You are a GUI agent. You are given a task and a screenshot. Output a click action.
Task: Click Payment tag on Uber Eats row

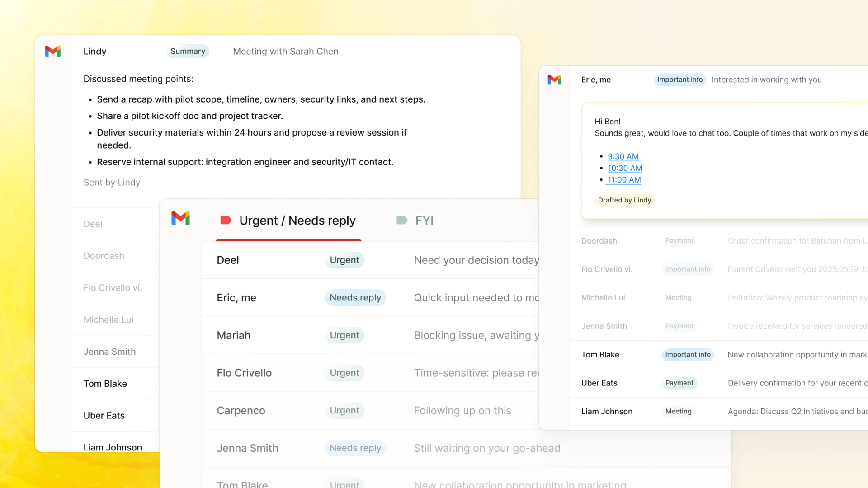pos(679,383)
